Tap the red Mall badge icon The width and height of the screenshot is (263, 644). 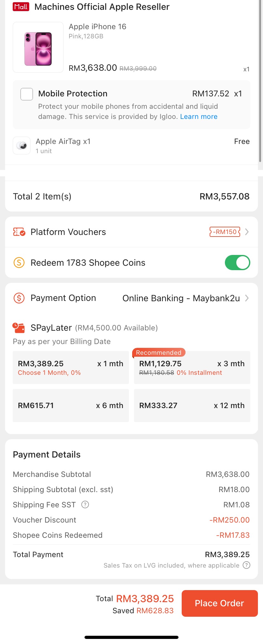pyautogui.click(x=21, y=7)
